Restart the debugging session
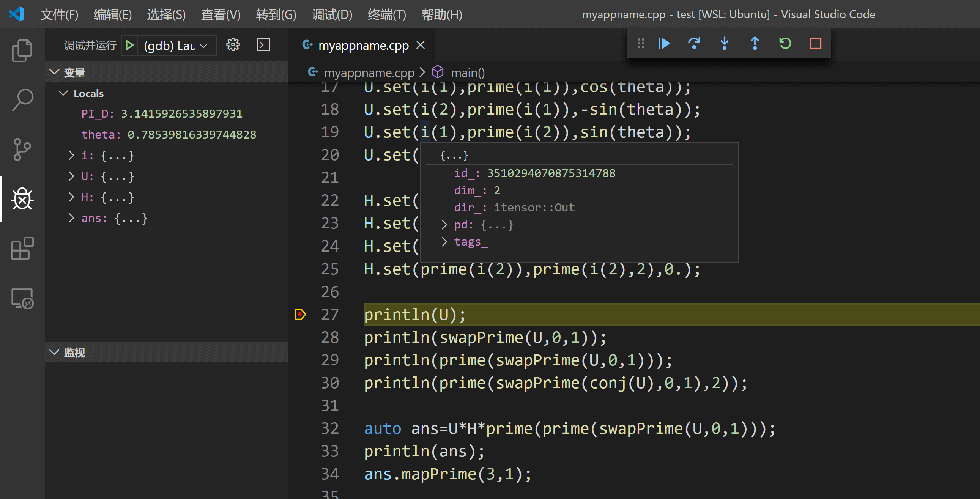The image size is (980, 499). point(785,44)
